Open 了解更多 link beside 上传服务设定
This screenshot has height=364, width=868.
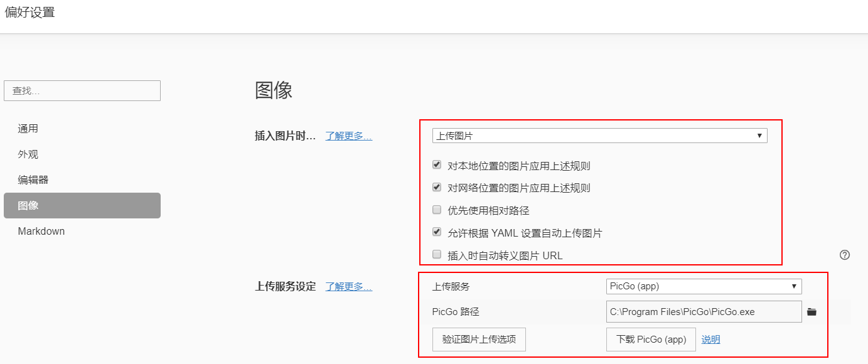tap(348, 287)
